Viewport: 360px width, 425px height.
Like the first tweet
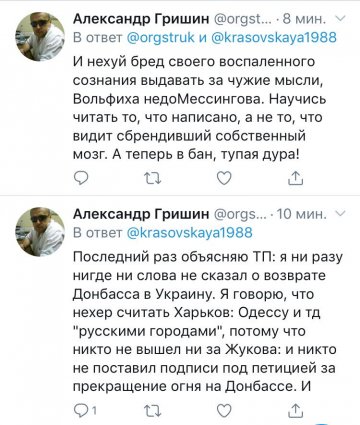224,179
